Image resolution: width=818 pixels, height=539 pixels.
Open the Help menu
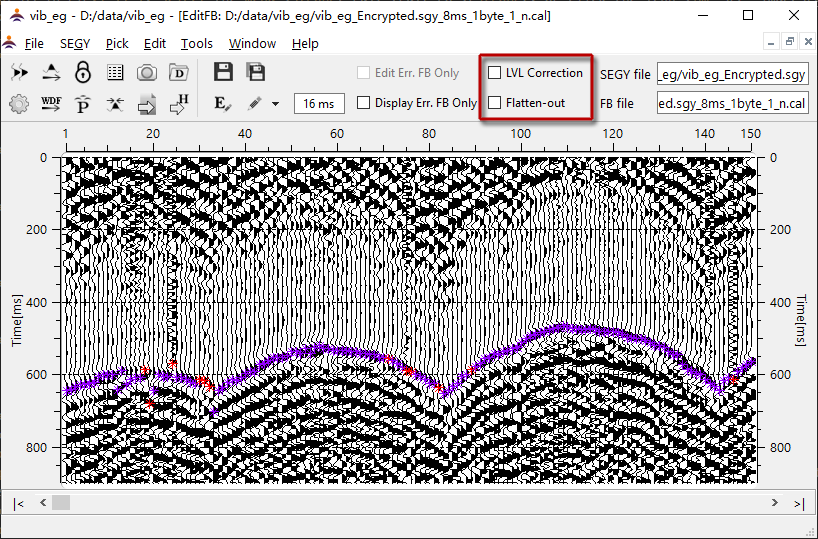click(305, 43)
